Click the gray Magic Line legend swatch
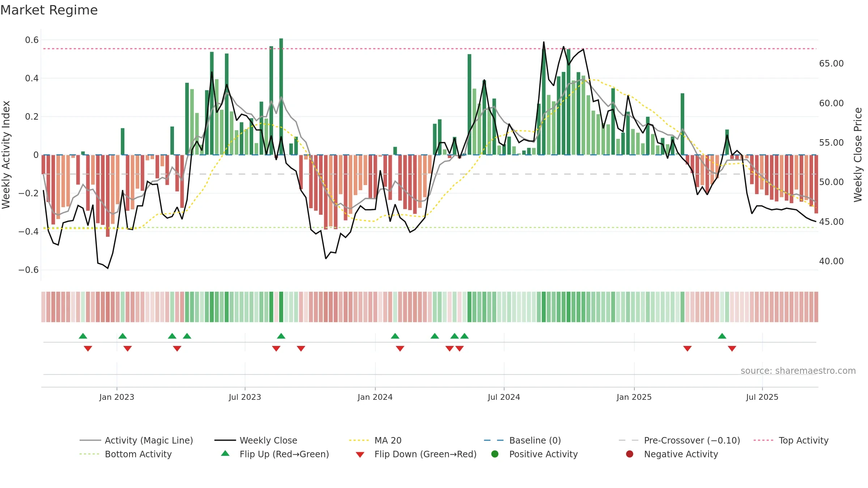 point(90,440)
